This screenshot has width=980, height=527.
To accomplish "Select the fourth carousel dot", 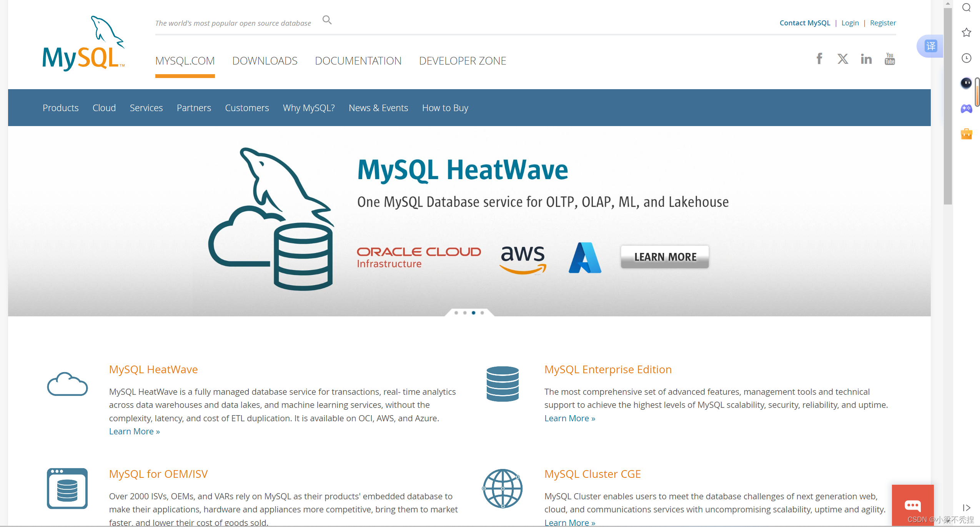I will (482, 313).
